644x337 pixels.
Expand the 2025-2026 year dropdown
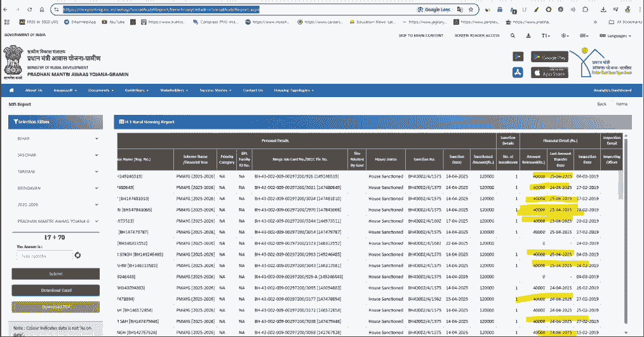coord(56,204)
